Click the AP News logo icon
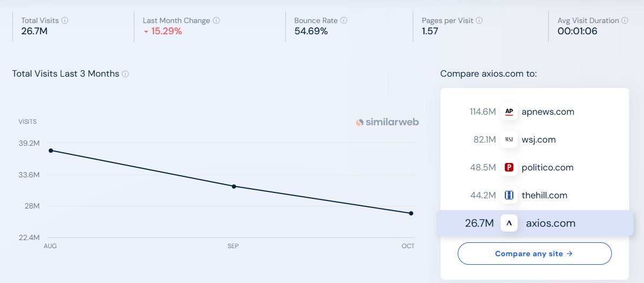644x283 pixels. (509, 112)
